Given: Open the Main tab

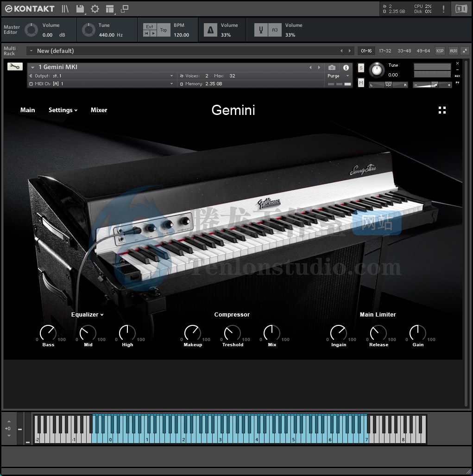Looking at the screenshot, I should point(28,110).
